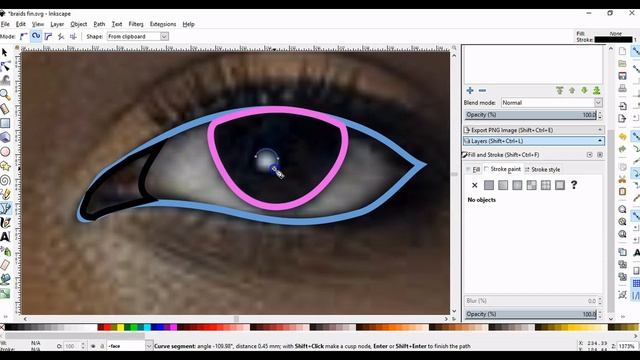This screenshot has width=640, height=360.
Task: Choose No paint X option
Action: pos(474,185)
